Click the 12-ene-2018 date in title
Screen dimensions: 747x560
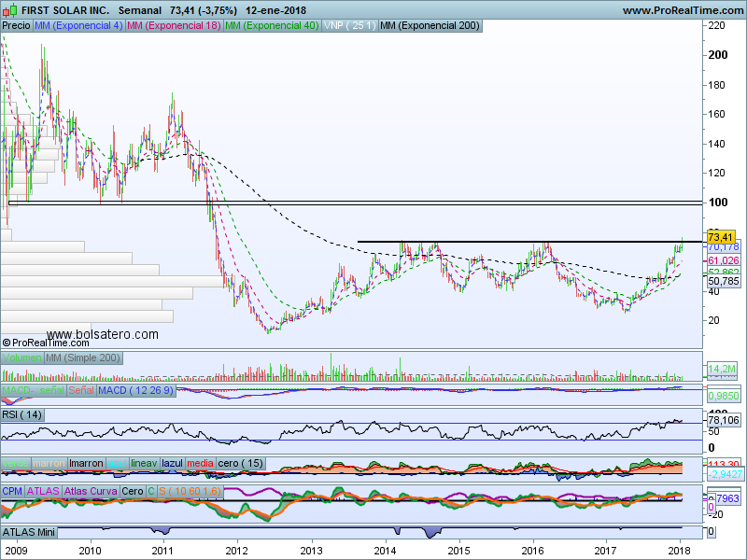(x=275, y=10)
